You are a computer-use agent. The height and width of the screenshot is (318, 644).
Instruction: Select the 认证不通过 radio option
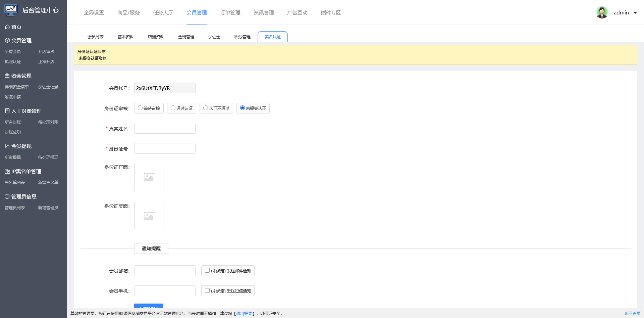(206, 108)
